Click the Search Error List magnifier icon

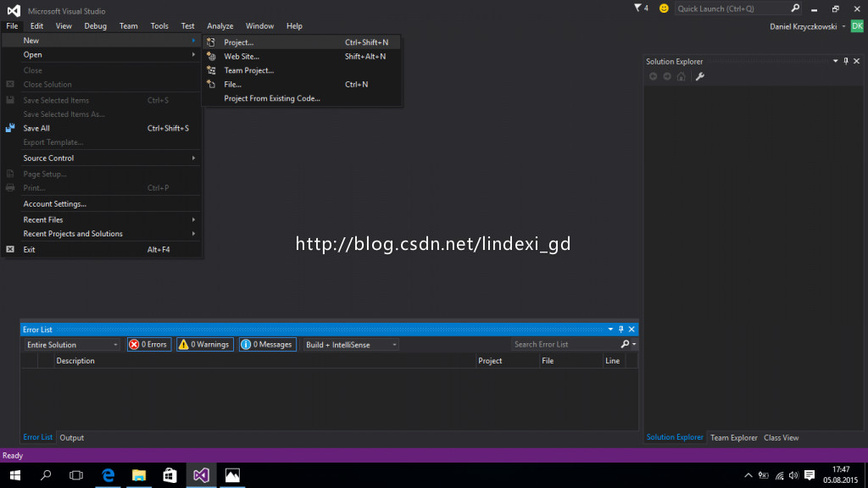(625, 344)
